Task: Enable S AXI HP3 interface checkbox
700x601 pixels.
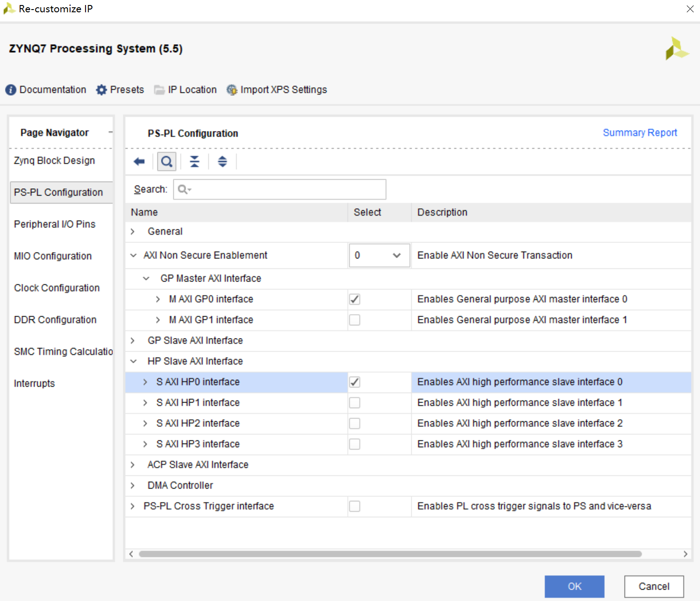Action: tap(355, 444)
